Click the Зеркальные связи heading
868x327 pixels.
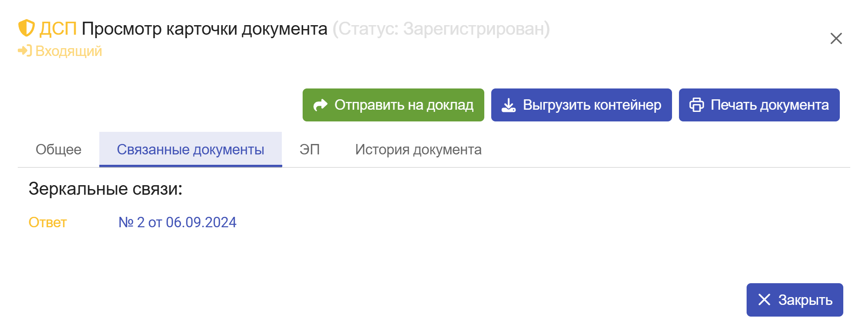105,189
